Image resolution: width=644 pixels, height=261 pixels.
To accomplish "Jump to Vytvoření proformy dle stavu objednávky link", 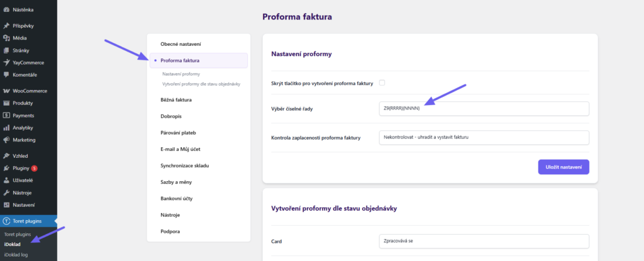I will coord(201,84).
